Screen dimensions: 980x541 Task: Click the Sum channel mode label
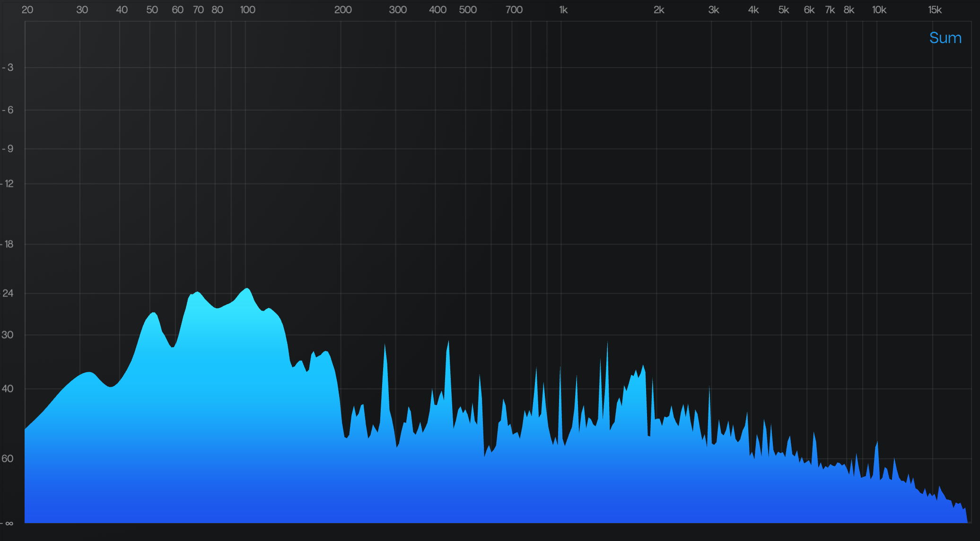pos(945,38)
